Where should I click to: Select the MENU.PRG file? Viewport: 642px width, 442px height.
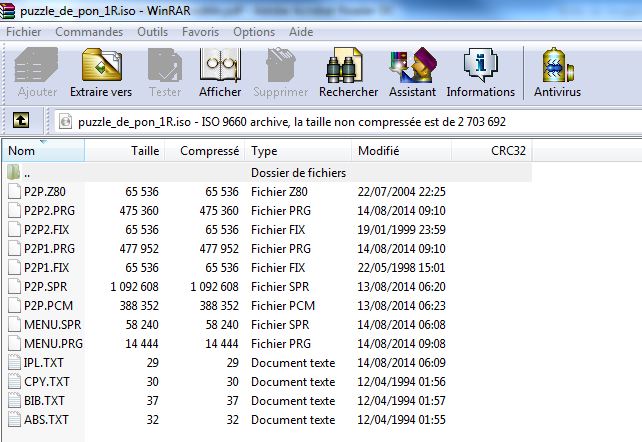click(x=53, y=344)
